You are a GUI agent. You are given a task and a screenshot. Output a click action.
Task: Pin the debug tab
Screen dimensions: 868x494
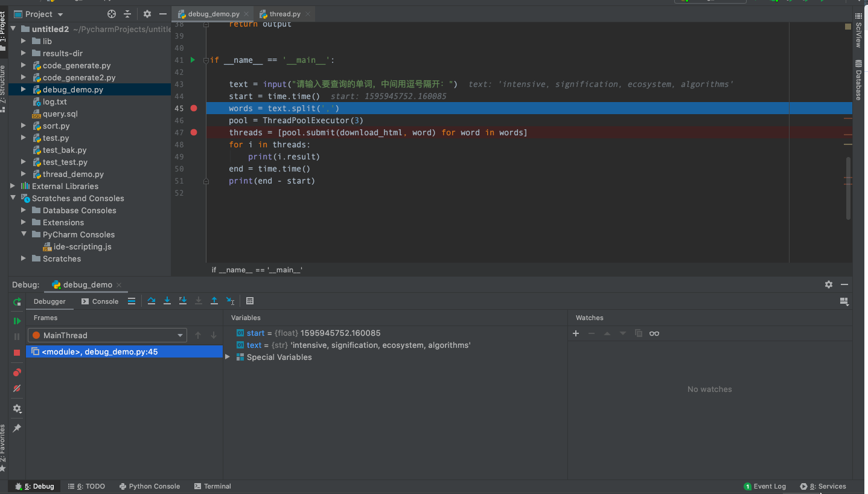[17, 428]
